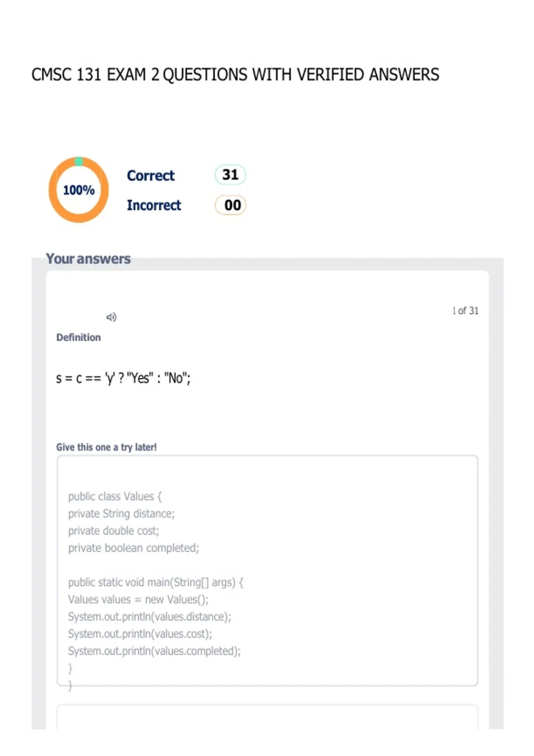Select the Incorrect count badge showing 00

point(231,205)
